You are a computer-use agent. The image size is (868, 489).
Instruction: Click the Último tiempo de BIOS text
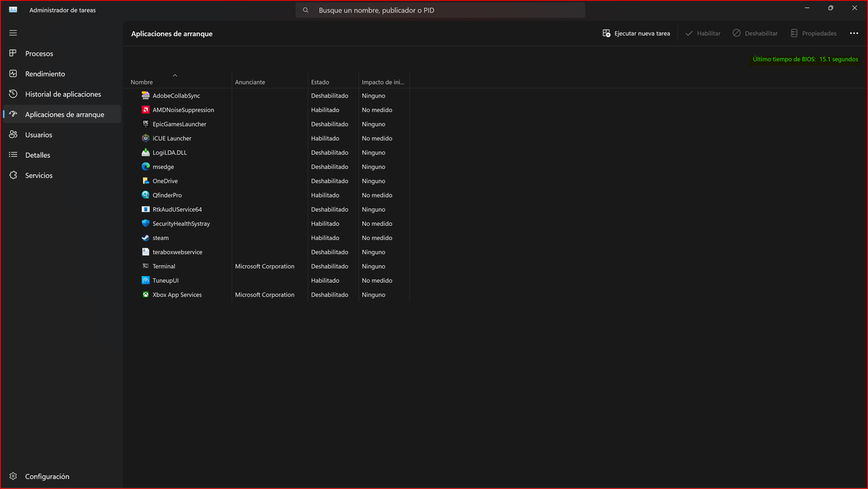(805, 60)
